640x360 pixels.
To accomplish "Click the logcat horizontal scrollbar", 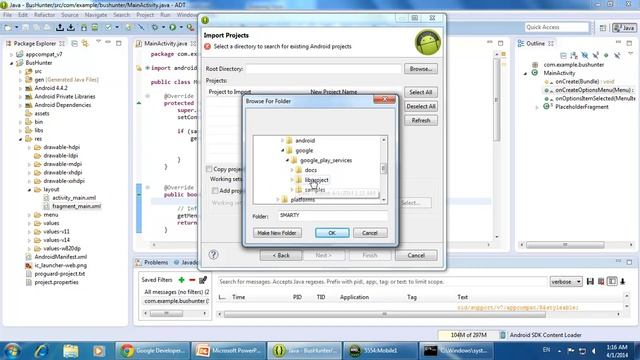I will tap(384, 314).
